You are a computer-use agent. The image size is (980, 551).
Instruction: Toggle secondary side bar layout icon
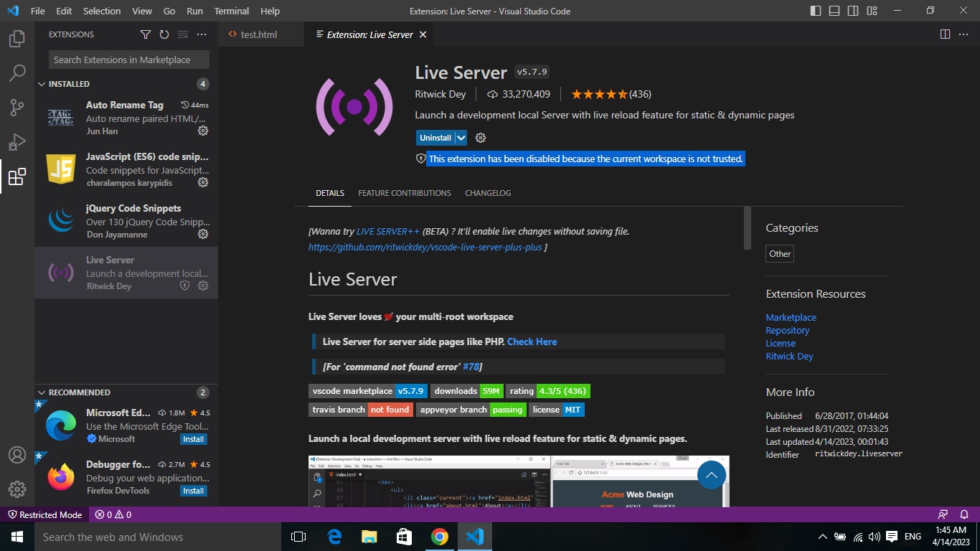853,11
